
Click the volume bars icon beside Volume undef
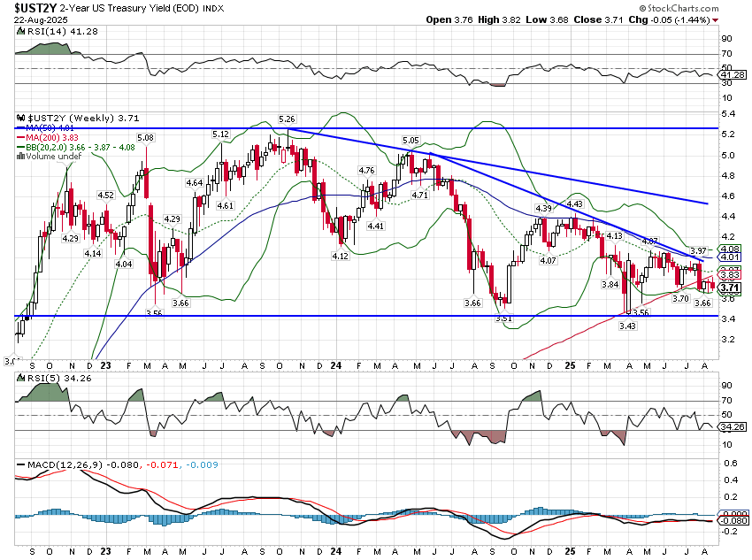(20, 156)
